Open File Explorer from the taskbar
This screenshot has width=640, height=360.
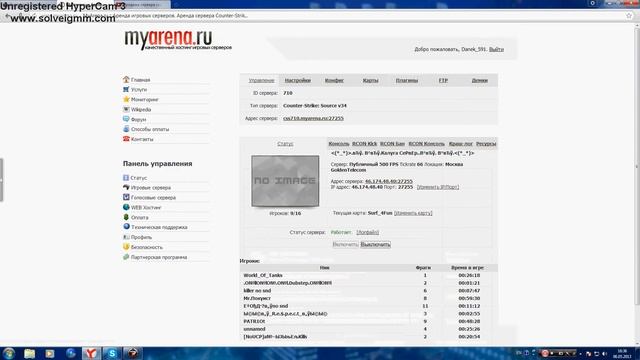tap(29, 353)
